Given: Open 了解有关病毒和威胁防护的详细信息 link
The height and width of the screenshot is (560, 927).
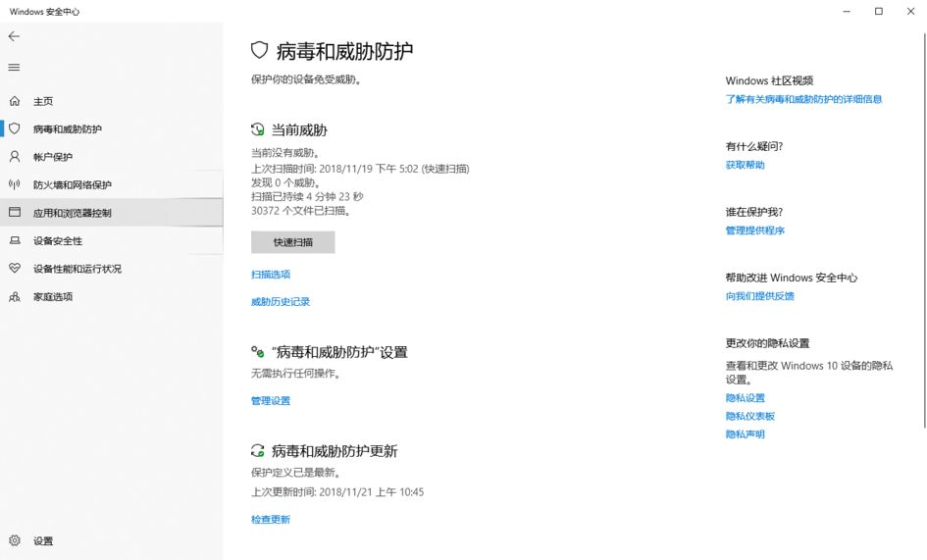Looking at the screenshot, I should point(803,99).
